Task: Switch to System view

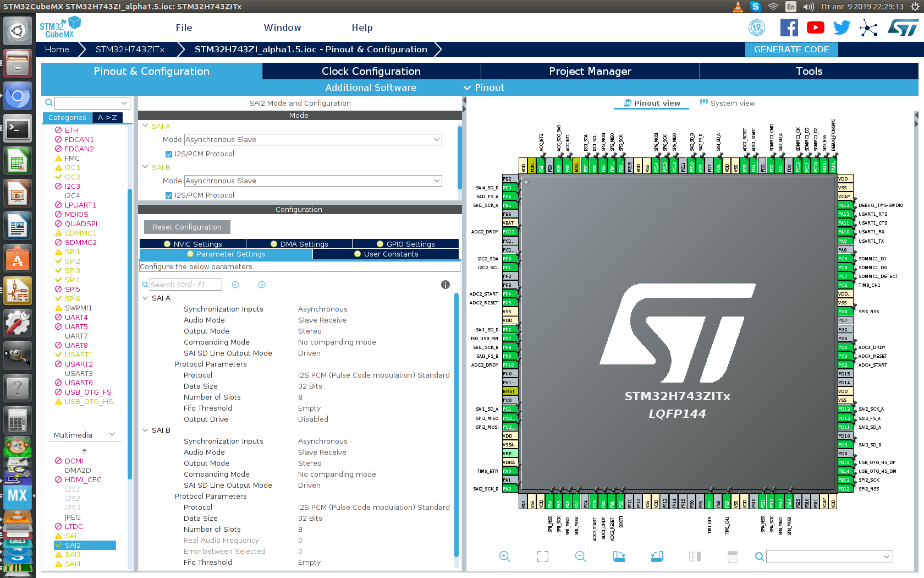Action: point(727,103)
